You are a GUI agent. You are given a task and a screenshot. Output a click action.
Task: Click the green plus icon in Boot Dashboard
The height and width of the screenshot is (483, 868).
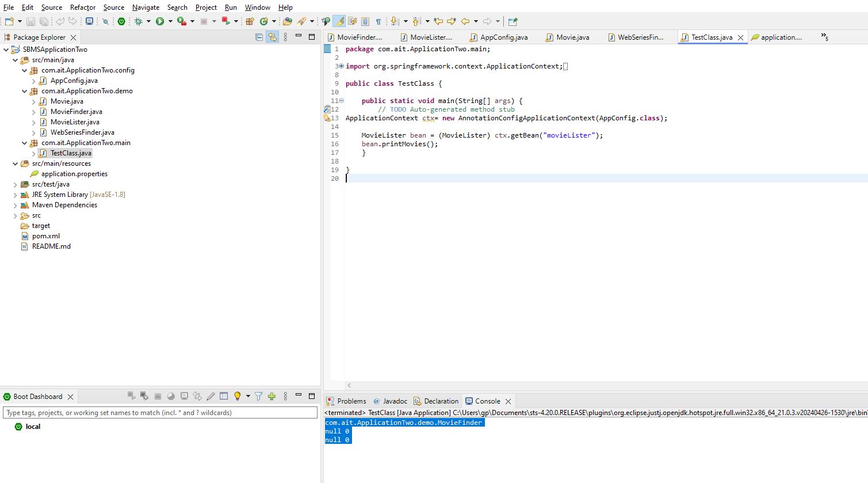(x=272, y=396)
